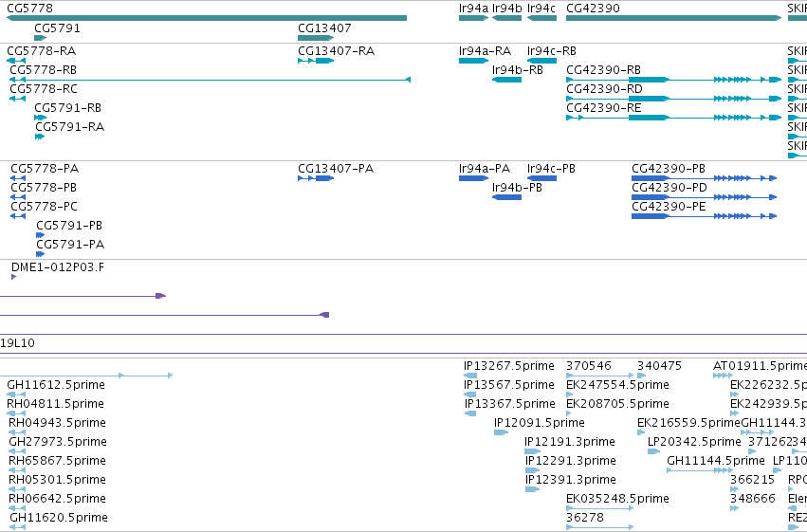Open protein Ir94b-PB

[x=517, y=188]
